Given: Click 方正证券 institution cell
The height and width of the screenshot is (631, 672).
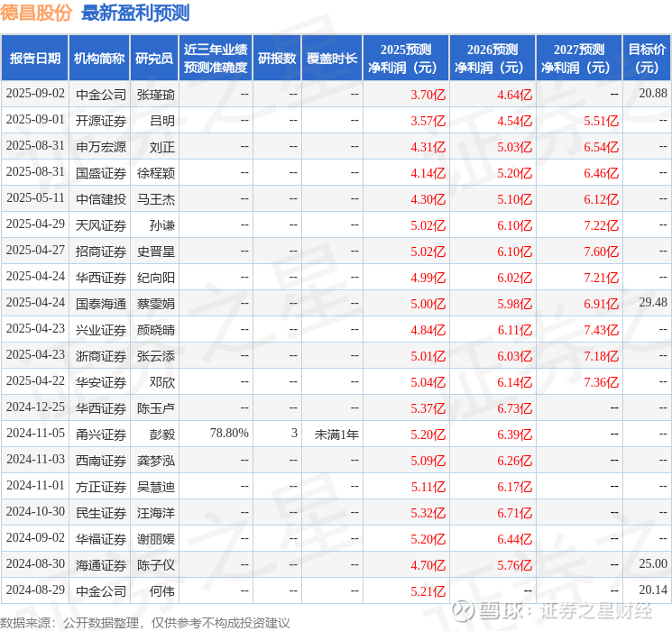Looking at the screenshot, I should [101, 487].
